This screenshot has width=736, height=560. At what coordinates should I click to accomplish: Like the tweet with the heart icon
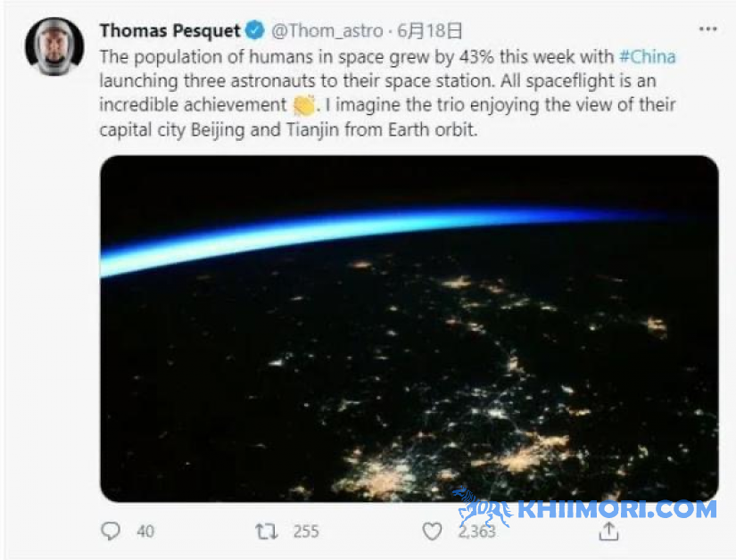[432, 531]
